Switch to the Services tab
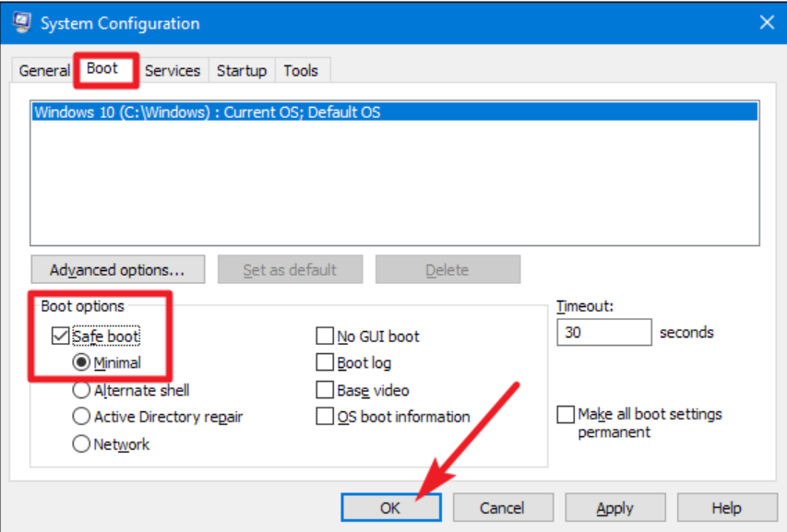The width and height of the screenshot is (787, 532). click(x=173, y=71)
